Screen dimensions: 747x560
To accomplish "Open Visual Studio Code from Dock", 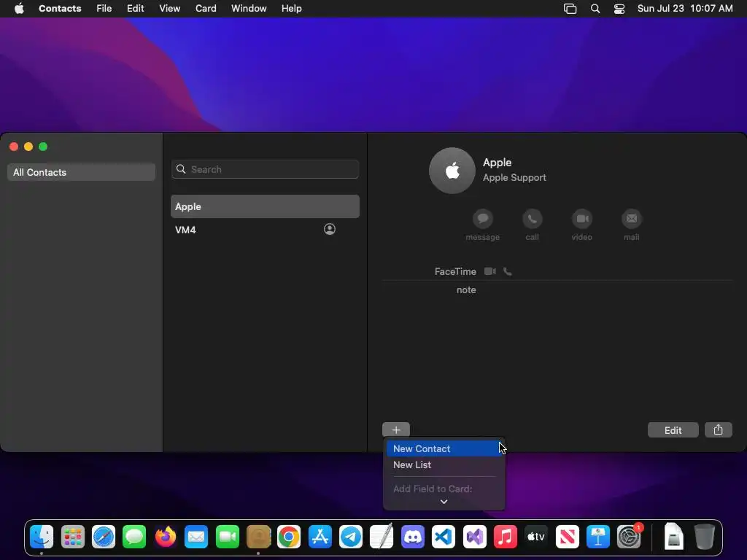I will tap(444, 537).
